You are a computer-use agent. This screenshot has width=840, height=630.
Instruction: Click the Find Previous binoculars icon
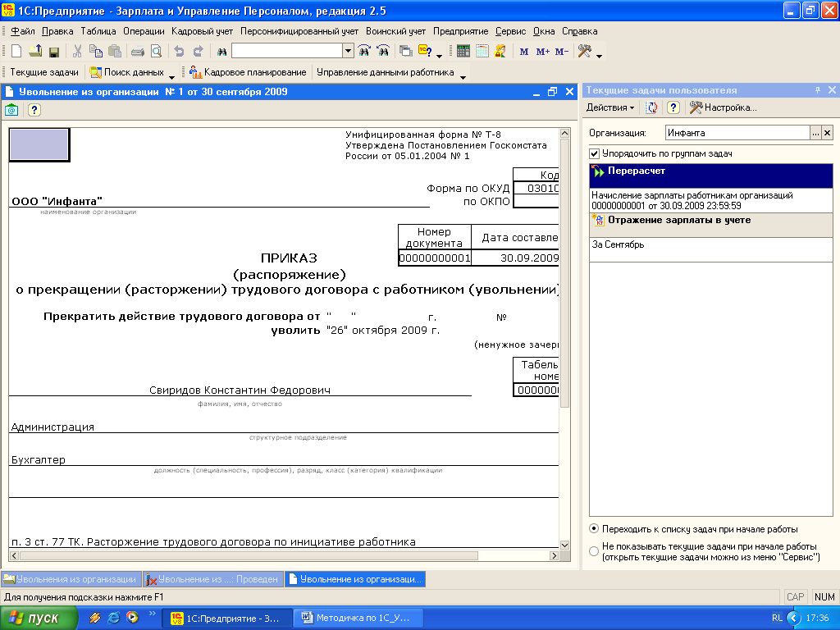tap(383, 52)
